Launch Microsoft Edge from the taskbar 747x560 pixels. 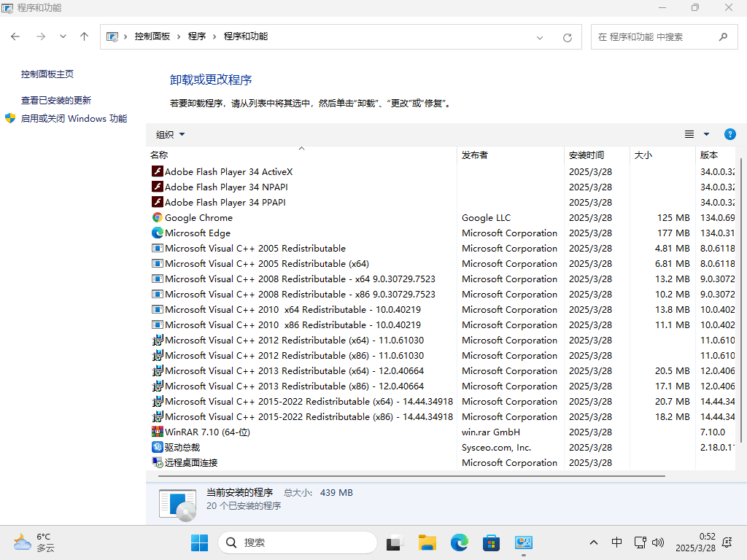[x=459, y=542]
